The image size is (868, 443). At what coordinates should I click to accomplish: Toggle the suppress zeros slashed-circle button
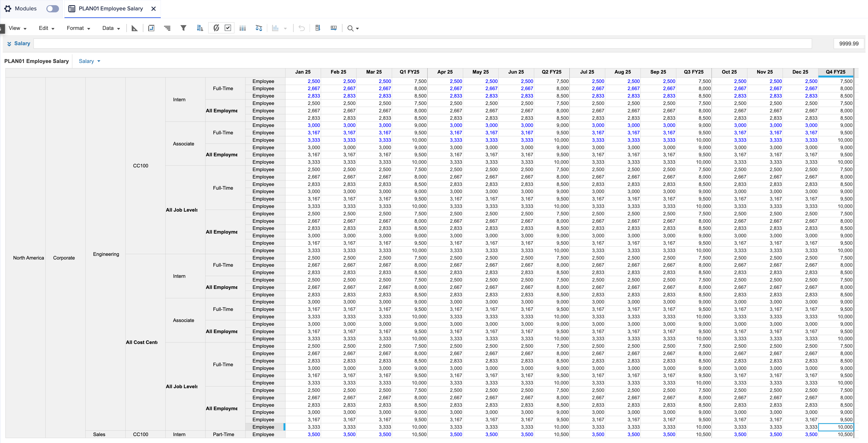pyautogui.click(x=216, y=28)
